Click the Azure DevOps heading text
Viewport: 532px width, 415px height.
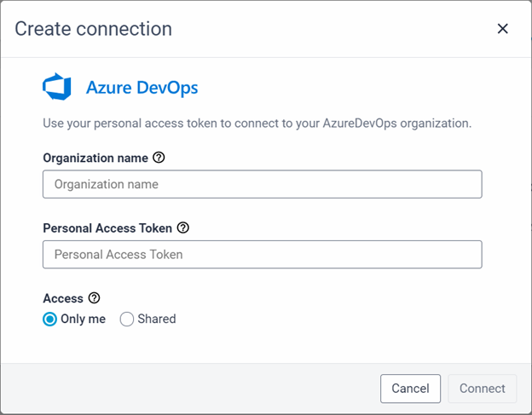[x=142, y=88]
